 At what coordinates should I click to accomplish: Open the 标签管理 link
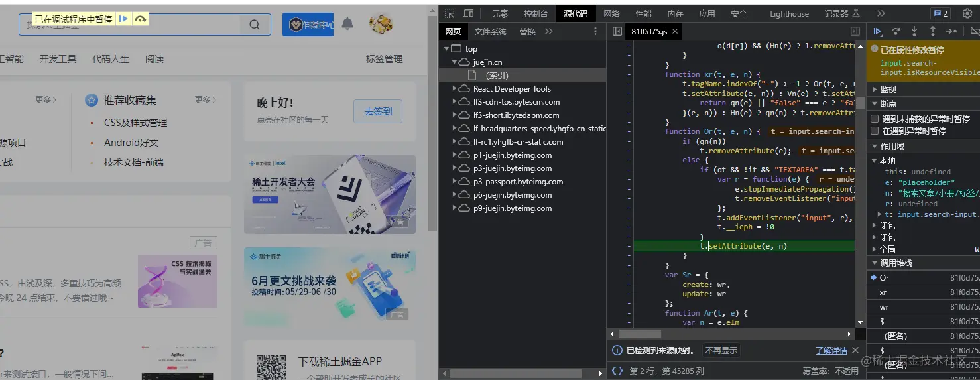[x=384, y=59]
